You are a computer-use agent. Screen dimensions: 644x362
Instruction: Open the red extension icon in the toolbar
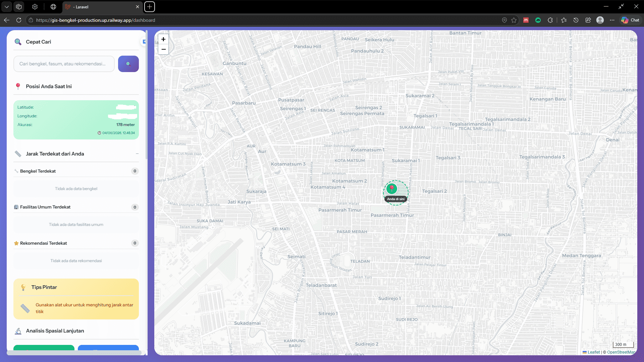(x=526, y=20)
